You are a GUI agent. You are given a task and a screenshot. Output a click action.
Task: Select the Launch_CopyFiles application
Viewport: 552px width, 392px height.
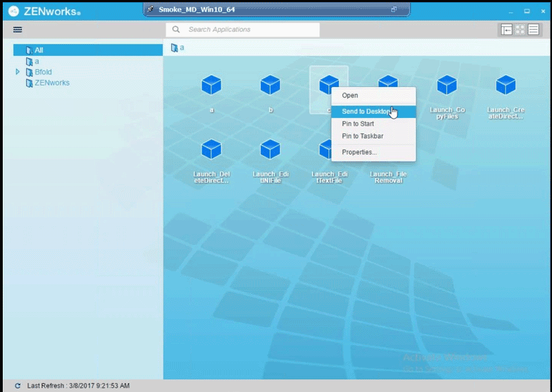[x=447, y=97]
